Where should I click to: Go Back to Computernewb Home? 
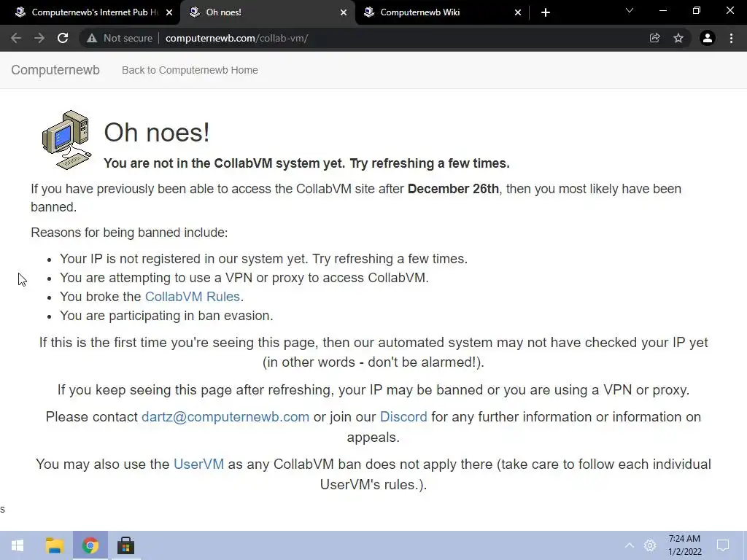click(x=190, y=70)
